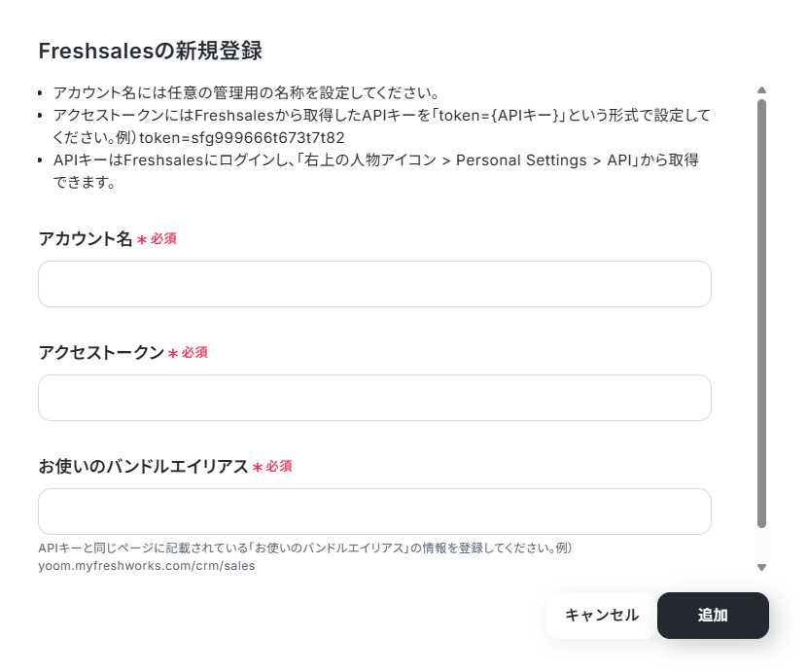808x672 pixels.
Task: Click the 必須 marker beside アカウント名
Action: [x=163, y=239]
